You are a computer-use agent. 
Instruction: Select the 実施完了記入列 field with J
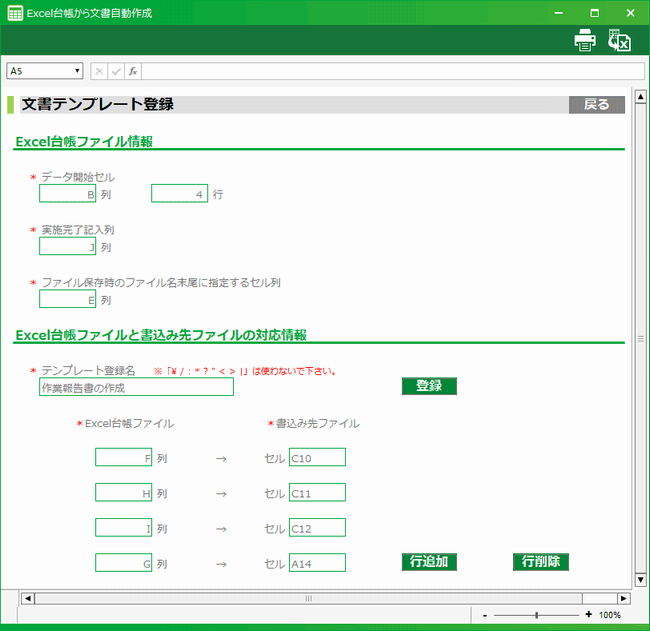click(x=68, y=246)
